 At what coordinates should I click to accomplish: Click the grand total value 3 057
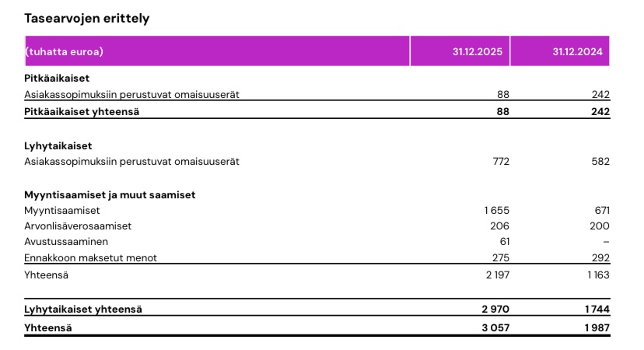pyautogui.click(x=495, y=328)
